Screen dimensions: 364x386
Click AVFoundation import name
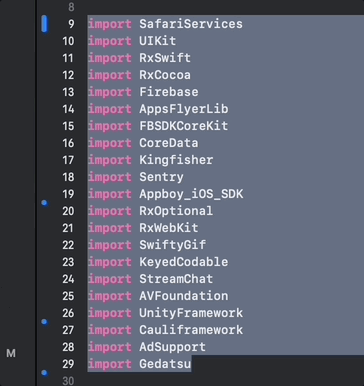click(x=184, y=296)
